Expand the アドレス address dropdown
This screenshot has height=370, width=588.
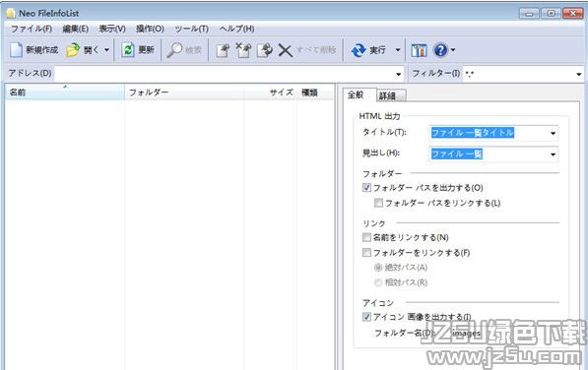[x=398, y=74]
